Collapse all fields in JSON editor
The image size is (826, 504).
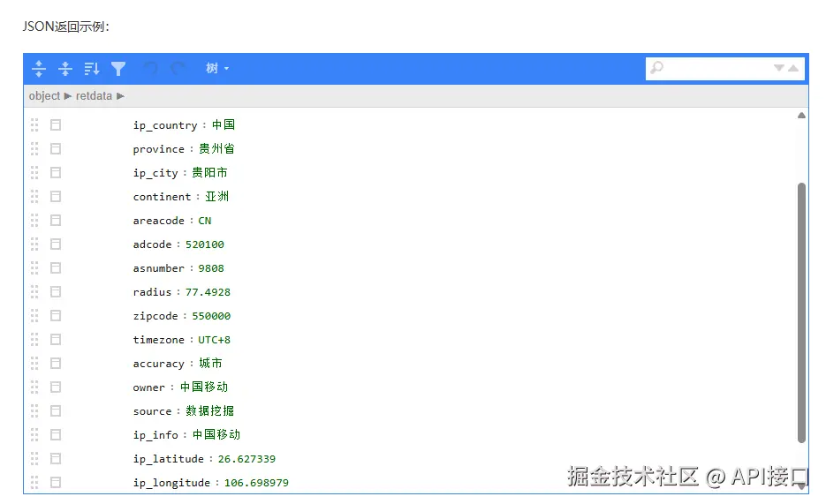[x=65, y=68]
